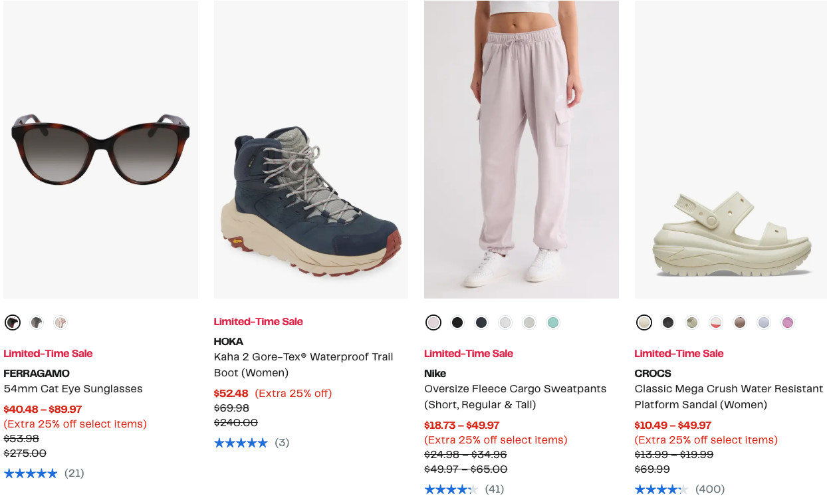Select the black swatch for Nike sweatpants
Viewport: 827px width, 504px height.
pos(457,322)
